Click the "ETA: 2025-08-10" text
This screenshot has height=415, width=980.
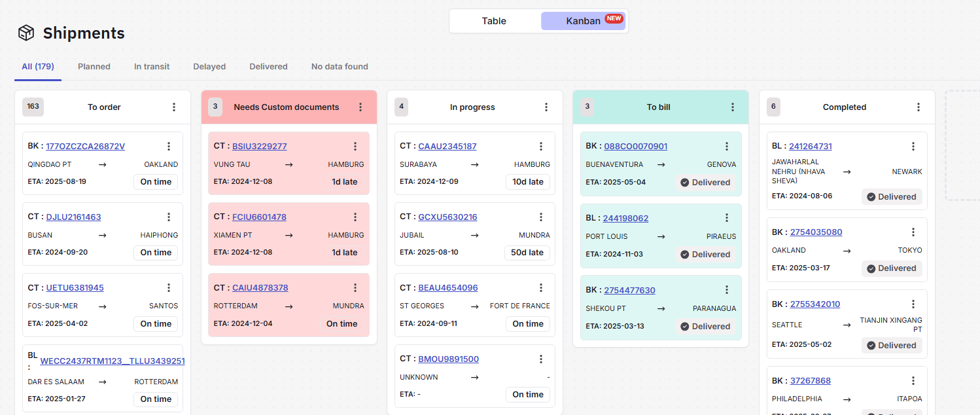(x=429, y=252)
